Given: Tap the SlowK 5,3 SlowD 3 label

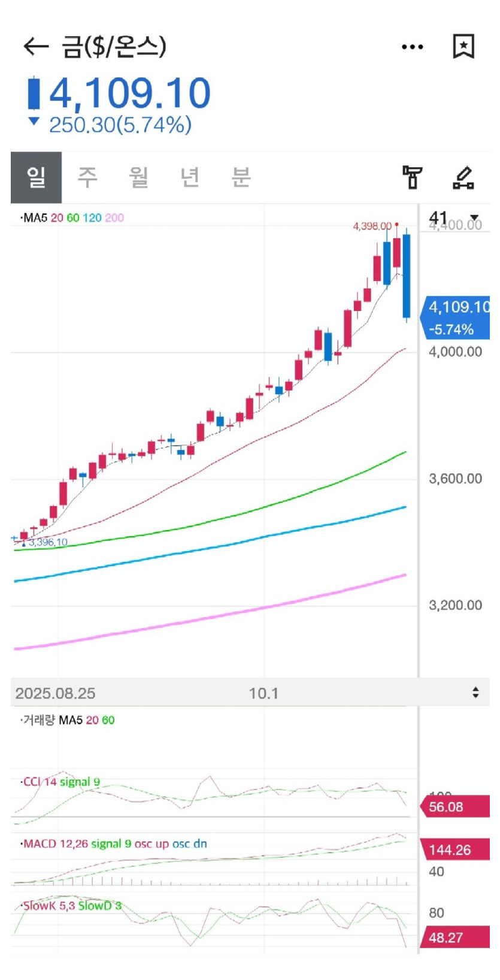Looking at the screenshot, I should point(71,906).
